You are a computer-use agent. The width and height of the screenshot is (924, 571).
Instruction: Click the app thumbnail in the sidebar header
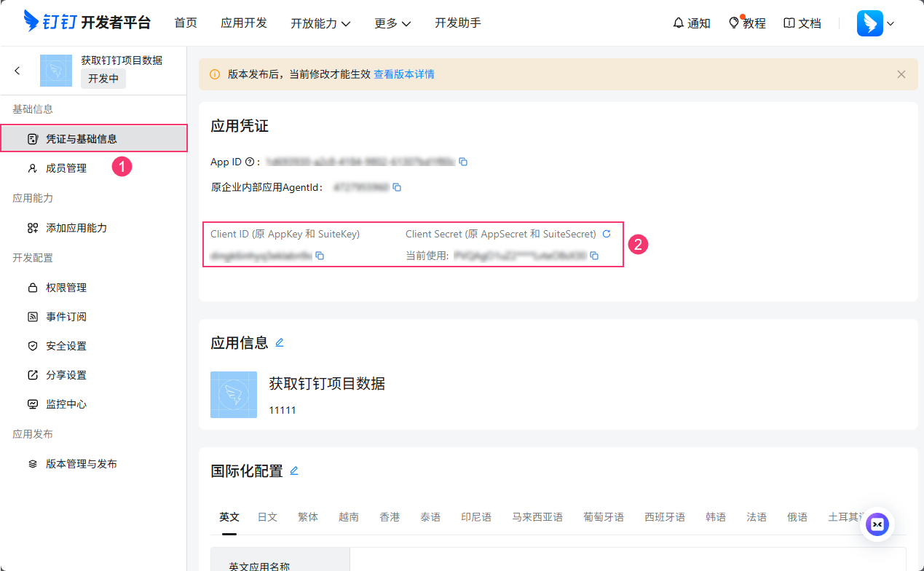coord(56,71)
